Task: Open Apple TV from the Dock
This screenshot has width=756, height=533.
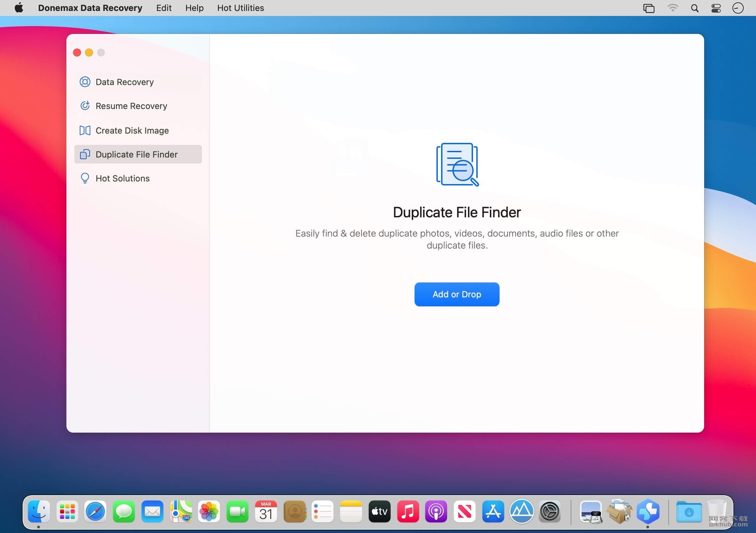Action: pos(380,511)
